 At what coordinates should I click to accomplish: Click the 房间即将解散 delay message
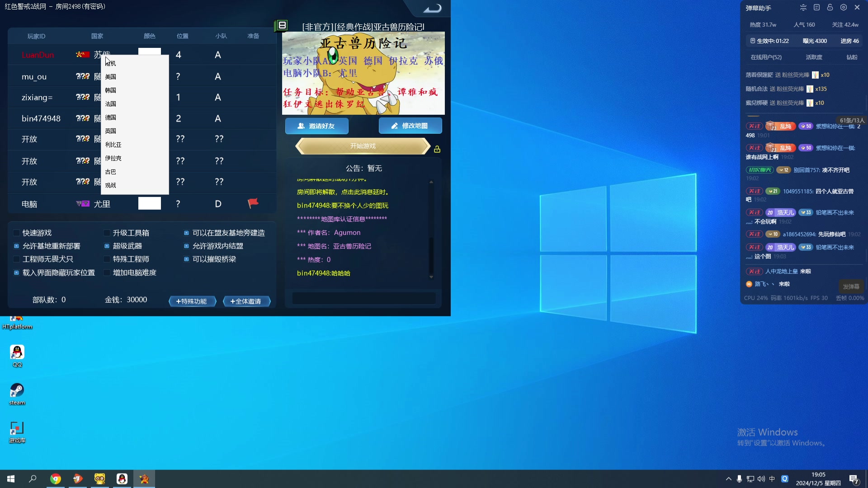tap(343, 192)
